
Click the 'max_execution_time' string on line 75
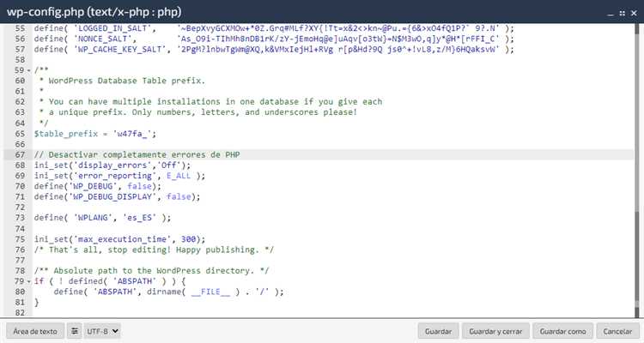pyautogui.click(x=122, y=239)
